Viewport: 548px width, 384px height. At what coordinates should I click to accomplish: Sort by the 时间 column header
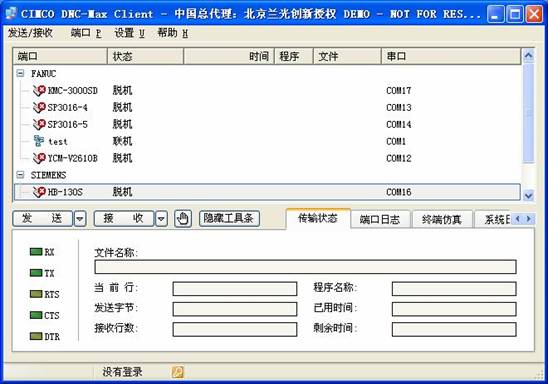(229, 56)
